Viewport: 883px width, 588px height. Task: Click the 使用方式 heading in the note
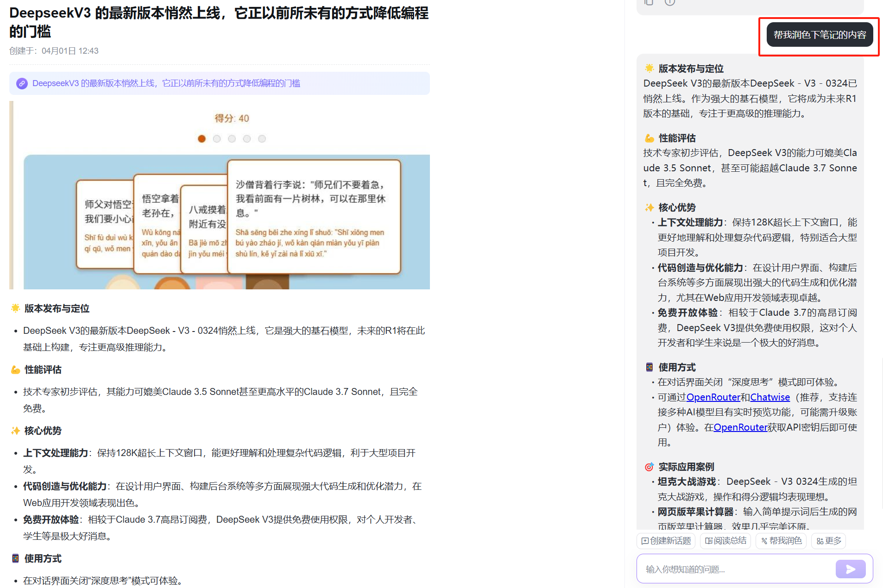pyautogui.click(x=43, y=558)
